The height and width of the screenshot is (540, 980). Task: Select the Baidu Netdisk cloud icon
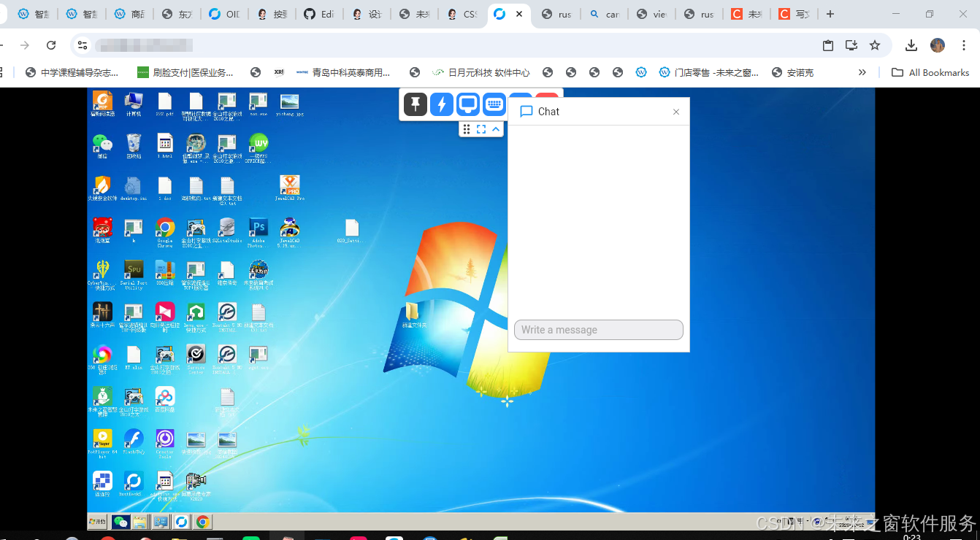[165, 399]
